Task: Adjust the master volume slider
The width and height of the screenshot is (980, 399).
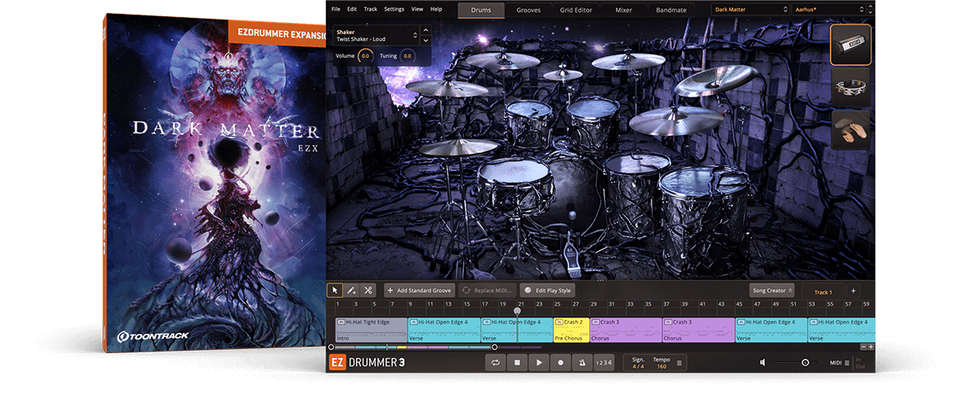Action: (x=804, y=362)
